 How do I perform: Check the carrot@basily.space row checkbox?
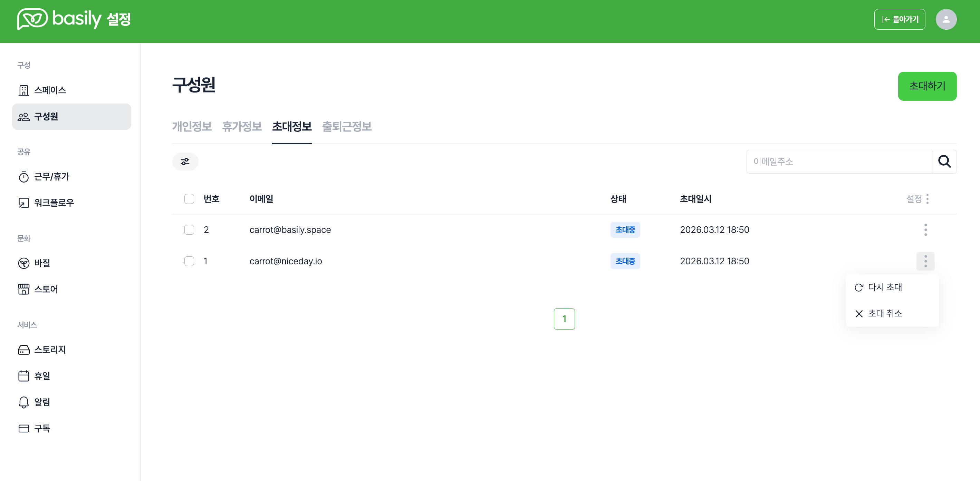click(x=189, y=230)
